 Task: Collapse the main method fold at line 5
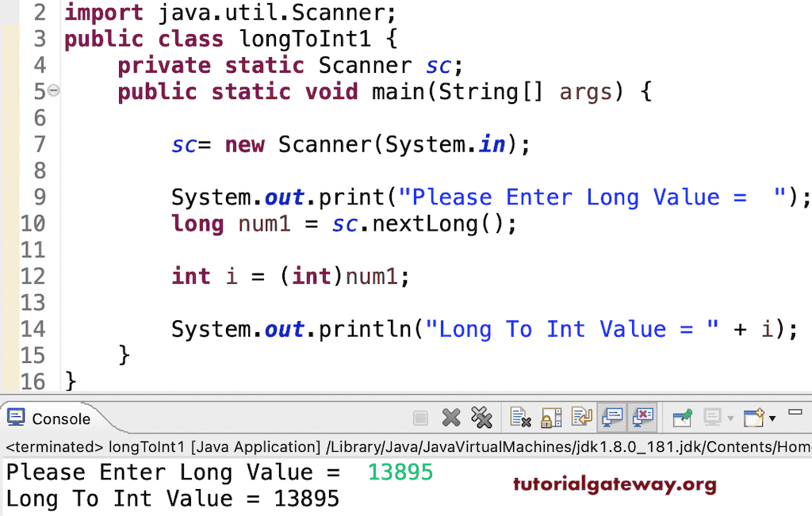pyautogui.click(x=52, y=91)
